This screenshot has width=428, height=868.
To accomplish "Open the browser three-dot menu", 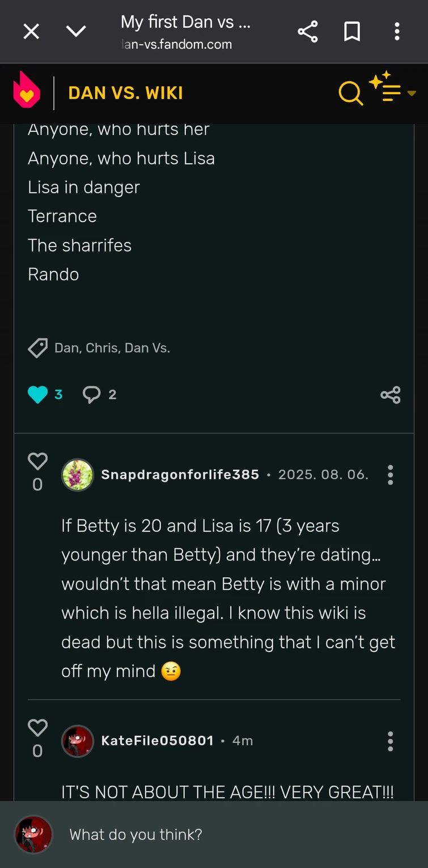I will pos(397,32).
